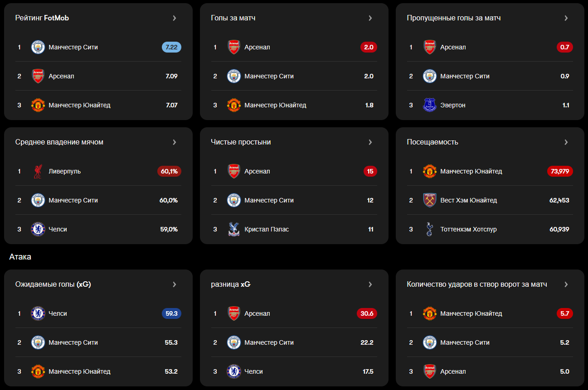Screen dimensions: 588x390
Task: Select Эвертон team name link
Action: pos(453,105)
